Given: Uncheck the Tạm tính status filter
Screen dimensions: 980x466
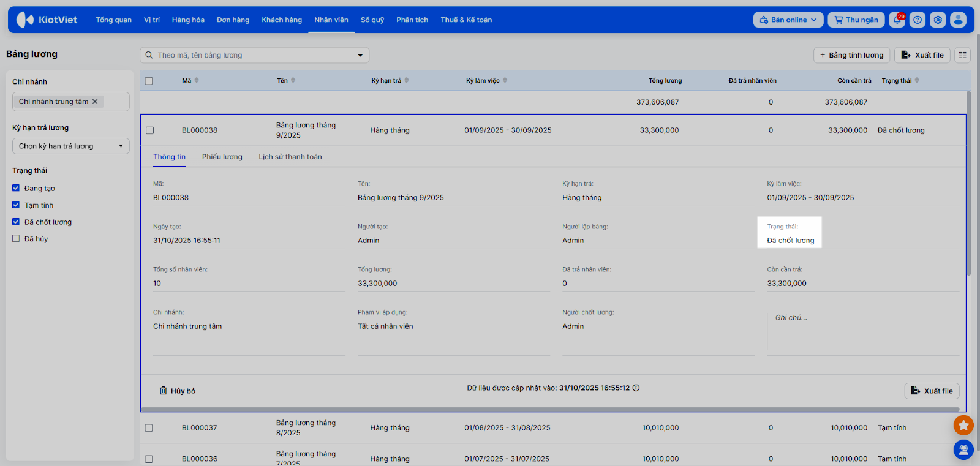Looking at the screenshot, I should click(16, 205).
